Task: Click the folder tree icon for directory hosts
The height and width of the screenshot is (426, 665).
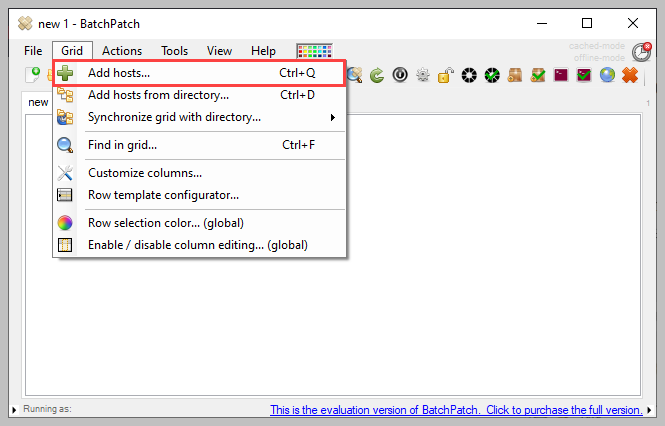Action: coord(65,95)
